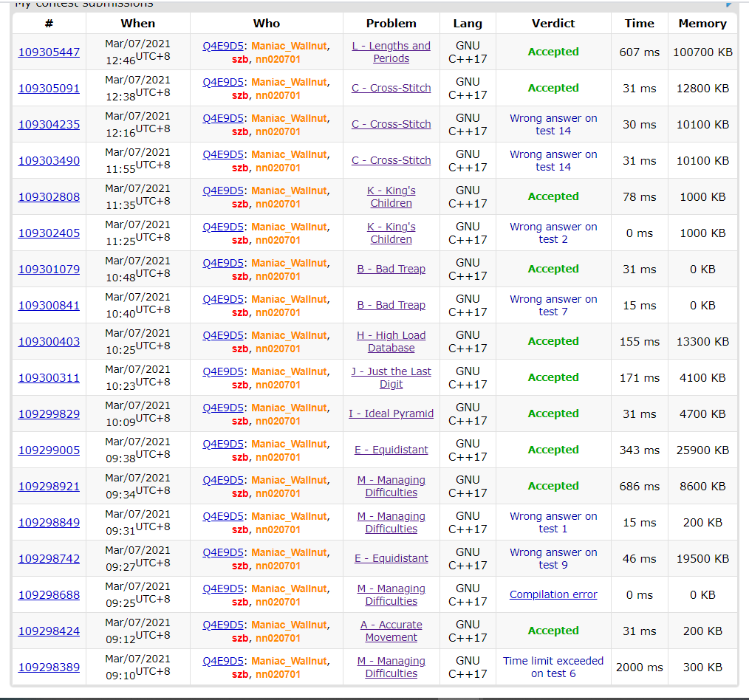Click the Wrong answer on test 2 verdict
Screen dimensions: 749x700
553,233
